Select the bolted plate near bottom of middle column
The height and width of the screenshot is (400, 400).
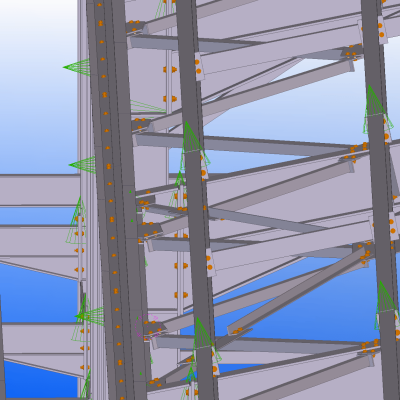[215, 361]
